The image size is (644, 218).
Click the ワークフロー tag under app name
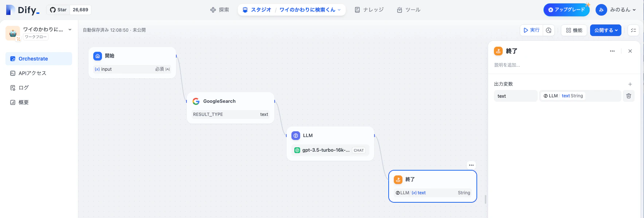[36, 37]
